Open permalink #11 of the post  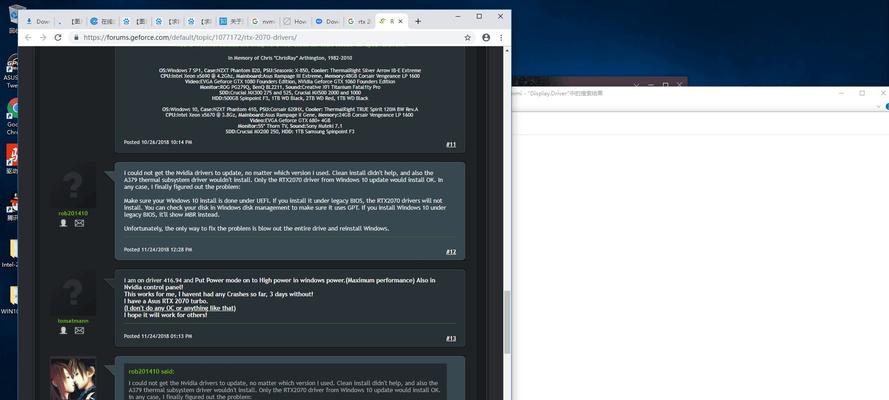[x=451, y=144]
